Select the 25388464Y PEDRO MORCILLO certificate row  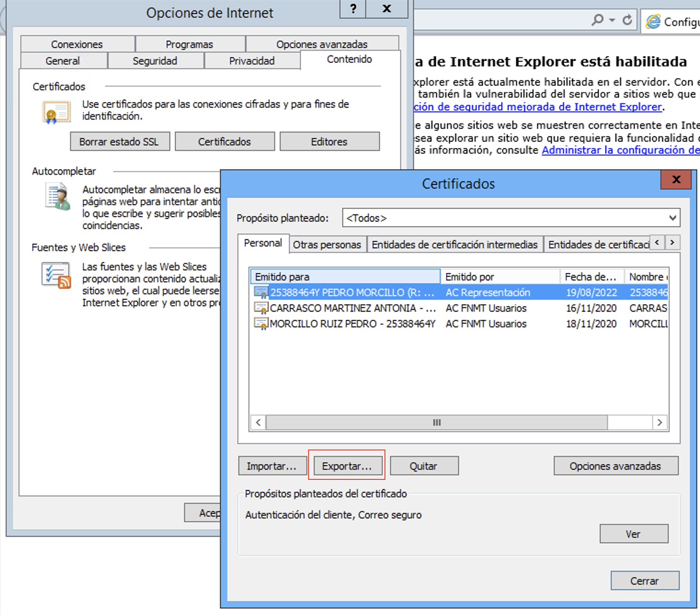[352, 292]
